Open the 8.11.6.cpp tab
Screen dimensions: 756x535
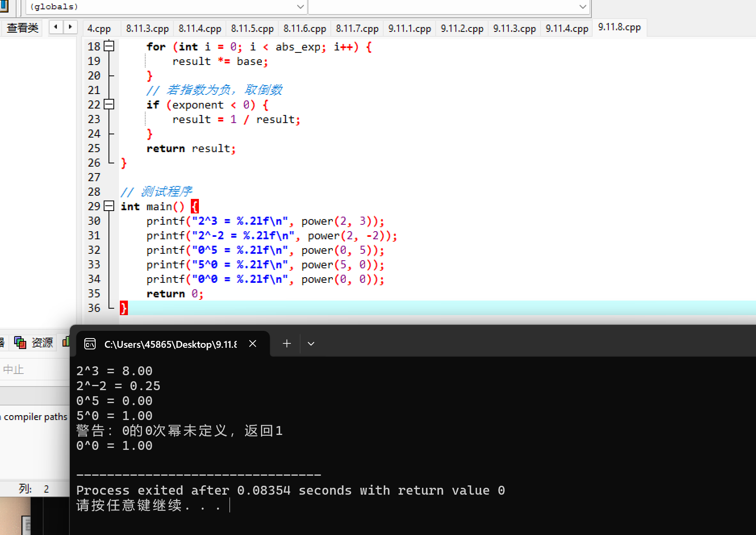(x=305, y=29)
